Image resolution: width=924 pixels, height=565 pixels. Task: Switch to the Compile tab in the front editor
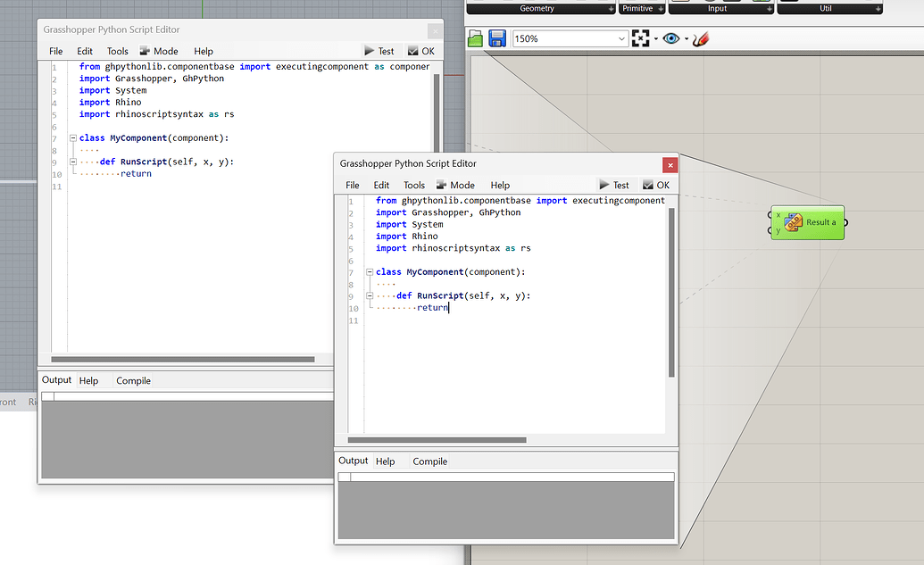429,461
